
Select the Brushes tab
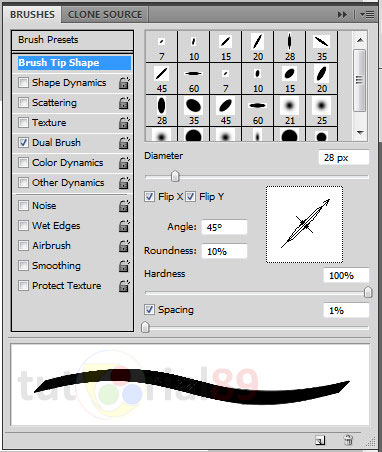tap(32, 15)
